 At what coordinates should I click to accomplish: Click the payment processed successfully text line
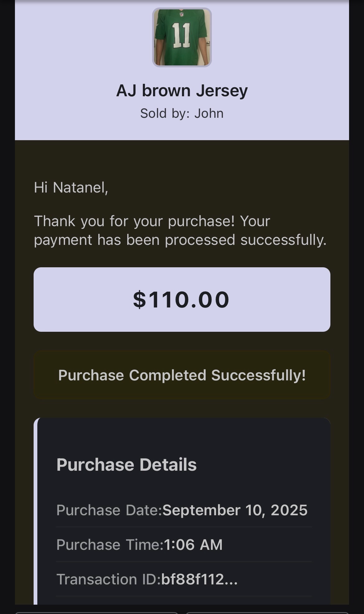180,240
